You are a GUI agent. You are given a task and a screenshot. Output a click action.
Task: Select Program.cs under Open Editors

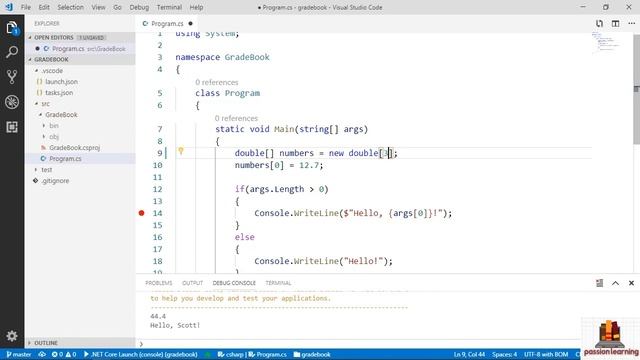click(x=80, y=49)
